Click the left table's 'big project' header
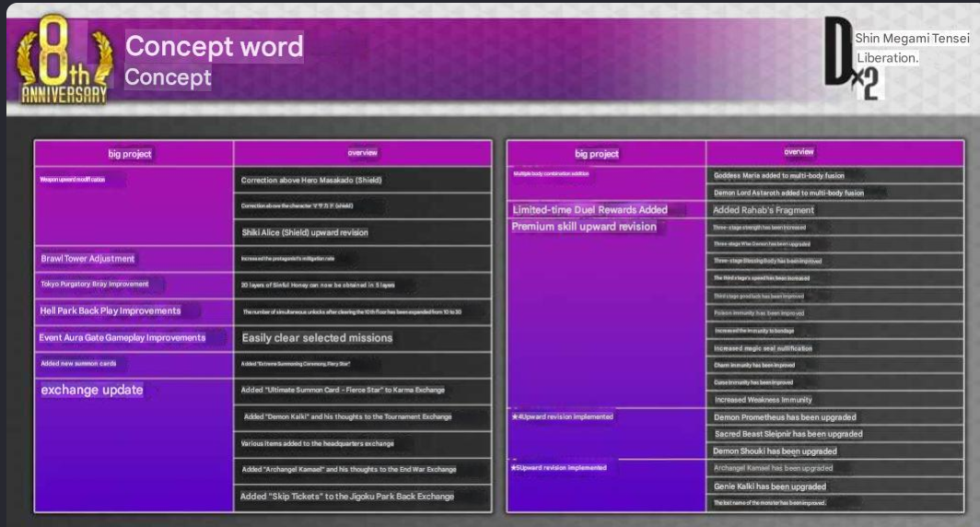Viewport: 980px width, 527px height. tap(130, 154)
